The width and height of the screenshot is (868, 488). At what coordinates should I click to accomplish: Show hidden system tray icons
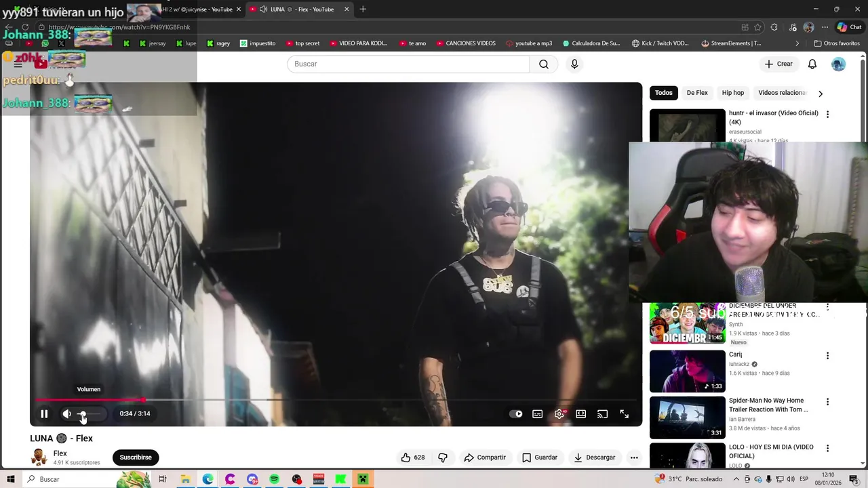[x=736, y=479]
